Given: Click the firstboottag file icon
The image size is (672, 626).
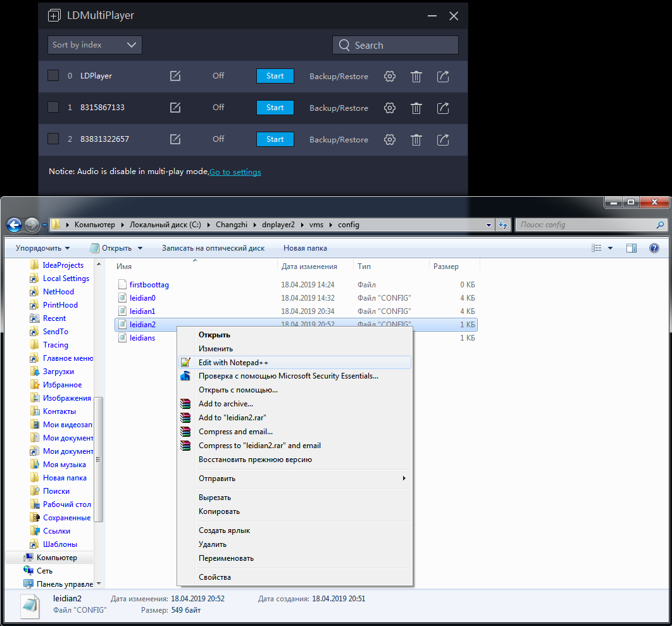Looking at the screenshot, I should (x=123, y=285).
